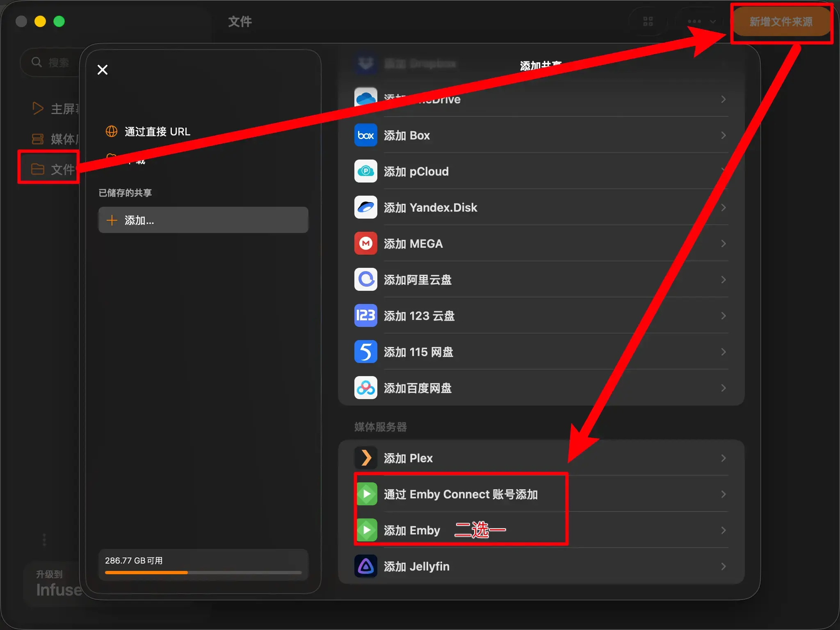
Task: Open 添加 Jellyfin row chevron
Action: [723, 566]
